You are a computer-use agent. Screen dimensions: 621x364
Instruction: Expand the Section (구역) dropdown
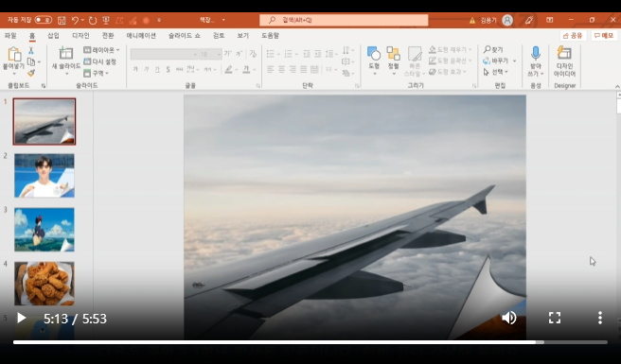pyautogui.click(x=97, y=73)
